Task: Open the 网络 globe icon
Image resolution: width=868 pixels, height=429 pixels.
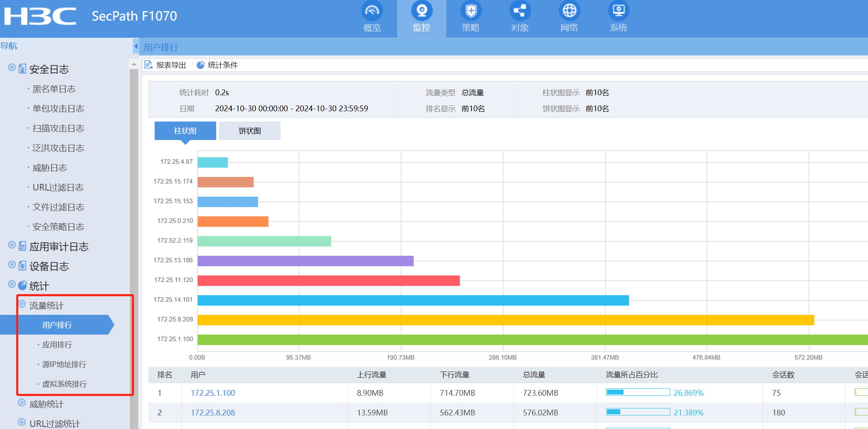Action: point(569,11)
